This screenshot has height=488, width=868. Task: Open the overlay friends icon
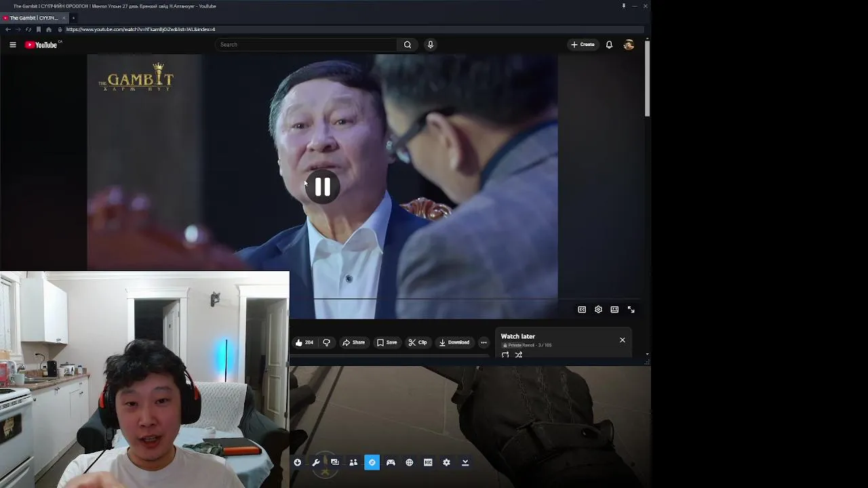click(x=353, y=462)
